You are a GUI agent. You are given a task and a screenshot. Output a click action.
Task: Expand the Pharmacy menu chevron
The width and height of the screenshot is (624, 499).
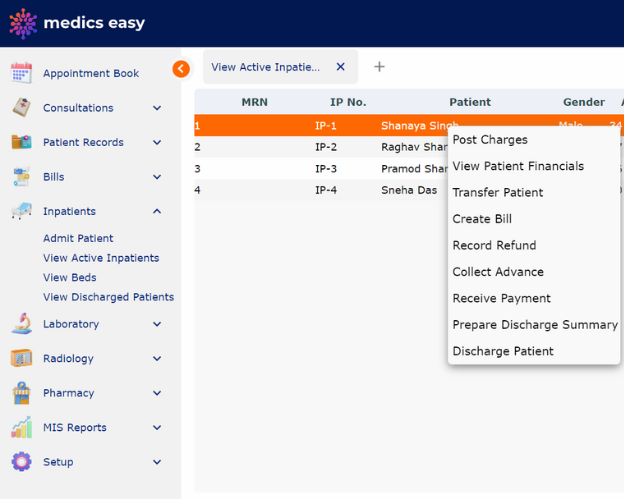pyautogui.click(x=157, y=393)
